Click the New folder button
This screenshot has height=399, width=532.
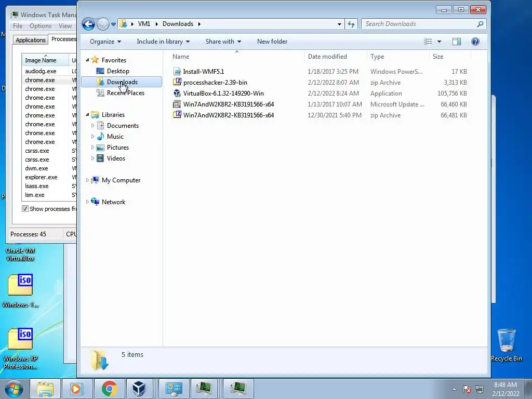(x=272, y=42)
